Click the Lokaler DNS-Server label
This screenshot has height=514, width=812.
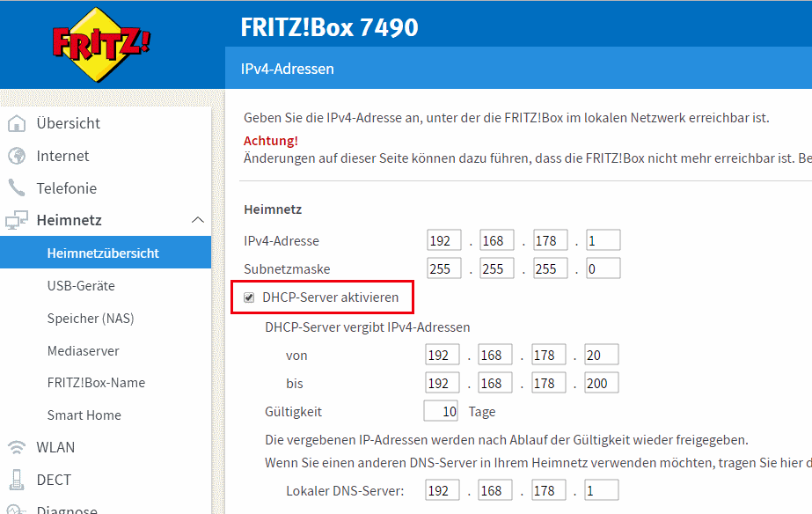point(345,491)
